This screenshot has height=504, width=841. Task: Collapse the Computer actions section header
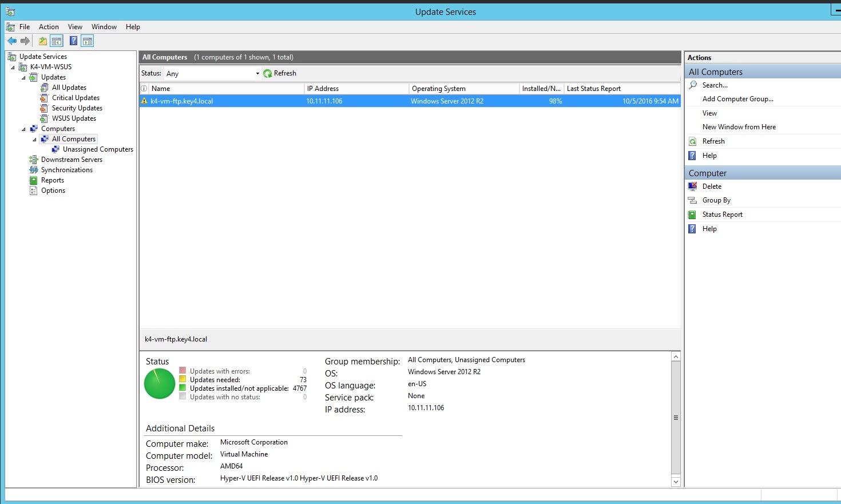point(763,173)
